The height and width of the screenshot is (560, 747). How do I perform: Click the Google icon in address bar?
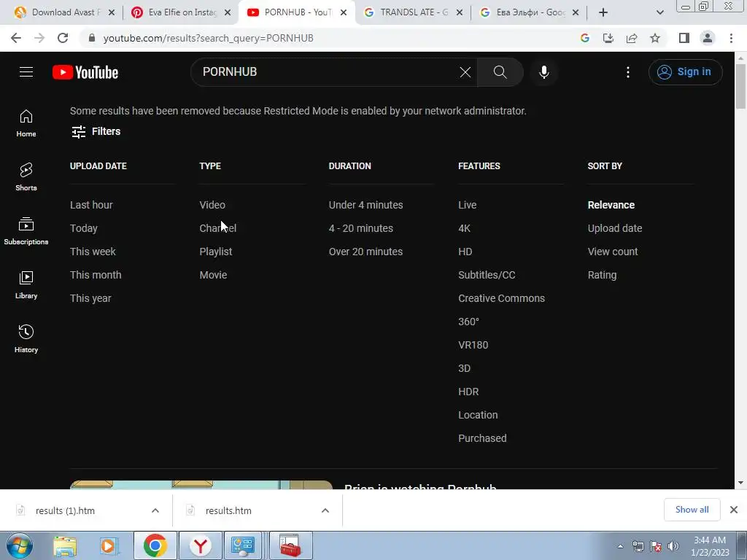pos(584,38)
